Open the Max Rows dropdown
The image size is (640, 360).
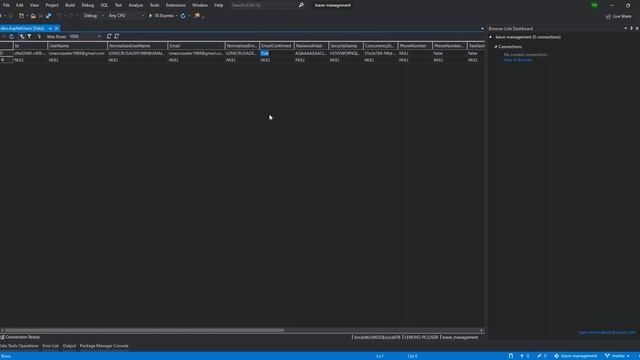tap(85, 37)
